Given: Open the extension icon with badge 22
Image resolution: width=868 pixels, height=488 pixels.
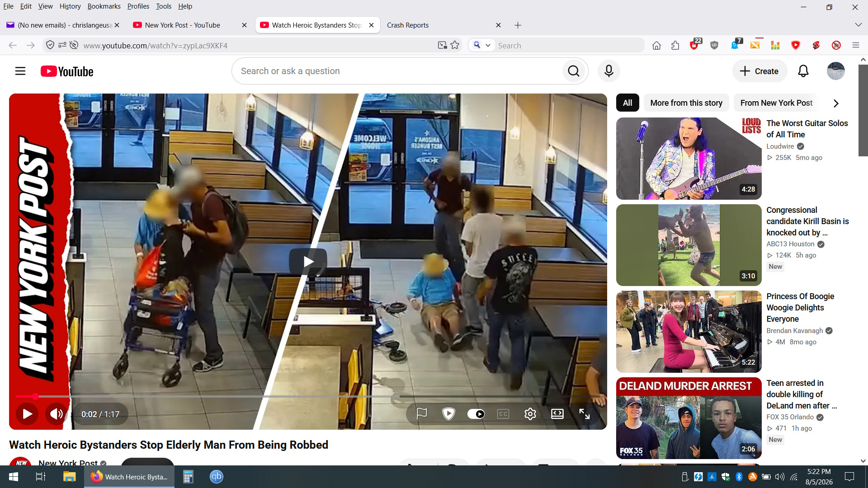Looking at the screenshot, I should [695, 45].
